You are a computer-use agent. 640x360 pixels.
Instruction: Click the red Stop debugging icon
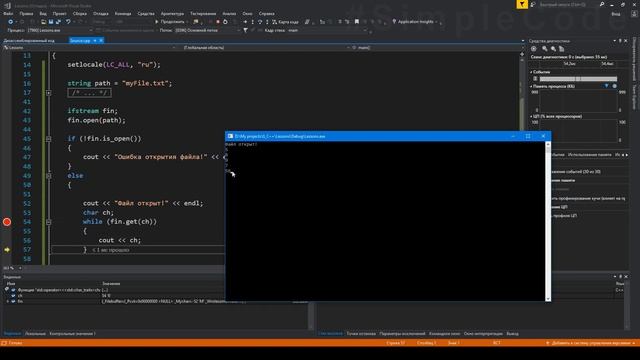218,22
